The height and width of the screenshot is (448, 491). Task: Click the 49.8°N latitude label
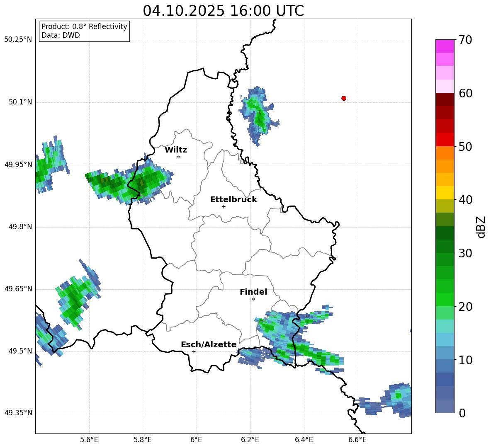click(20, 227)
